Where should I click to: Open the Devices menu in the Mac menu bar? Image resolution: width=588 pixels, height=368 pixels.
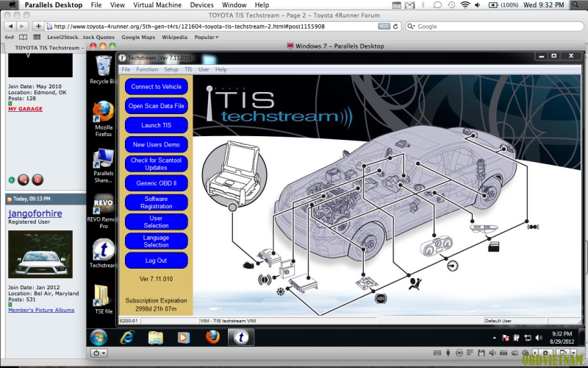point(201,5)
